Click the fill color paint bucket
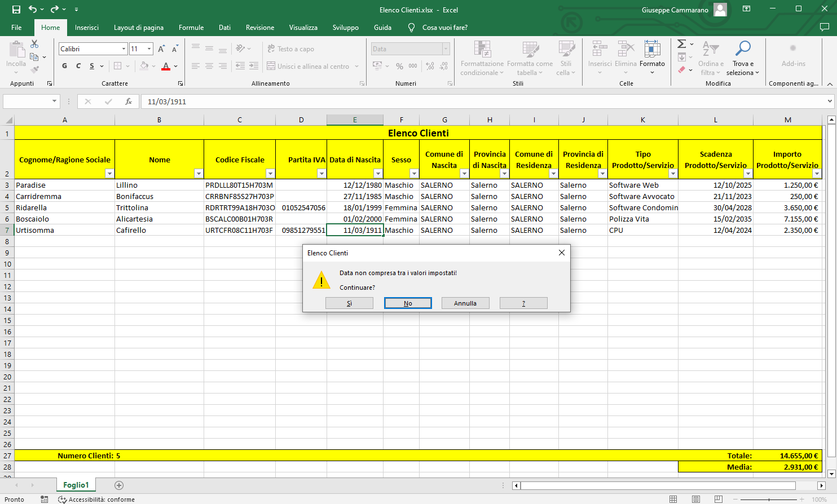Viewport: 837px width, 504px height. 144,66
